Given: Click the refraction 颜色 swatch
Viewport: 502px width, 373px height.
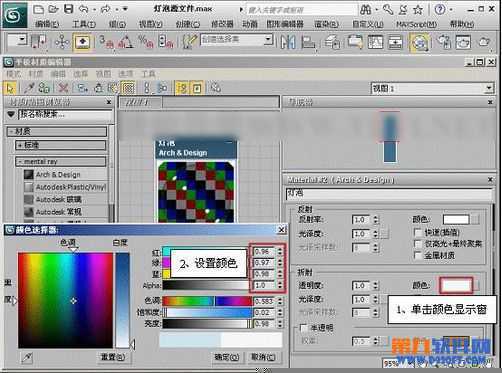Looking at the screenshot, I should pyautogui.click(x=456, y=285).
